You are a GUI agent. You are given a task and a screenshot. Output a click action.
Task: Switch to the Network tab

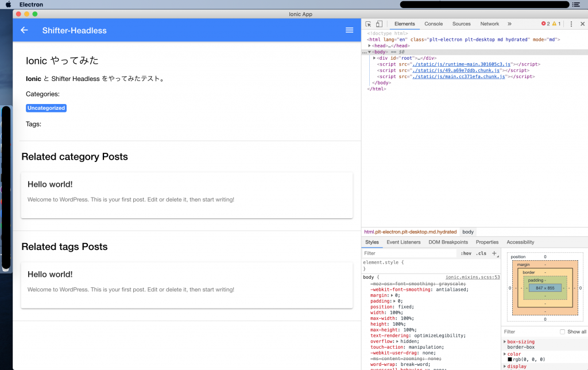[490, 24]
